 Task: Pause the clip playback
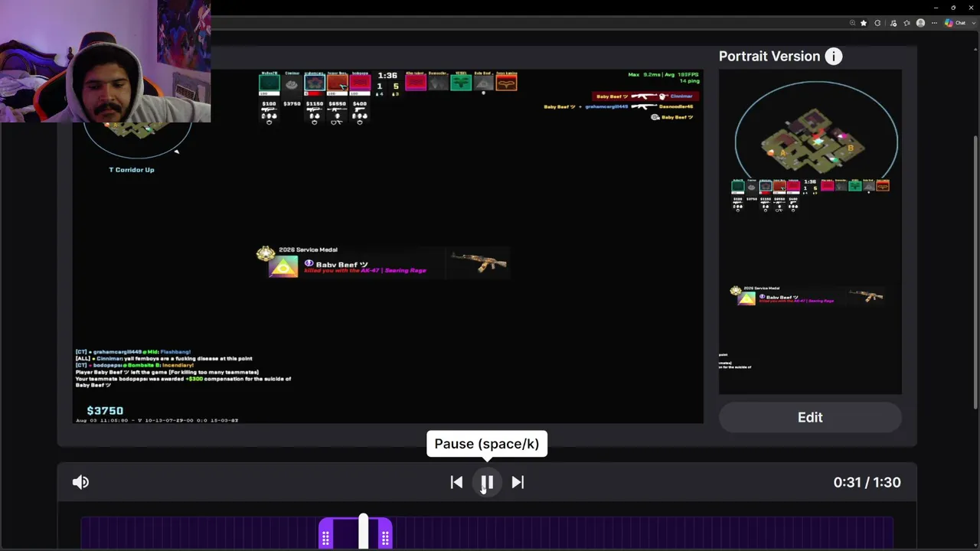(487, 482)
